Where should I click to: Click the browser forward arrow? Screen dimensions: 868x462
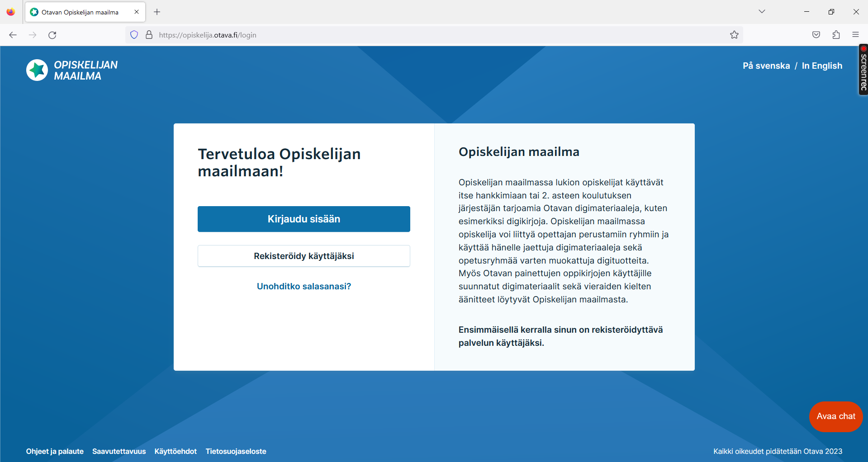click(x=33, y=35)
